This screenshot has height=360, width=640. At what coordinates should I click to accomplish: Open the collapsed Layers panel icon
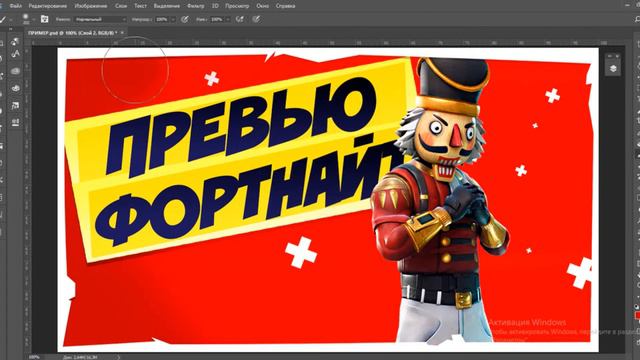613,69
